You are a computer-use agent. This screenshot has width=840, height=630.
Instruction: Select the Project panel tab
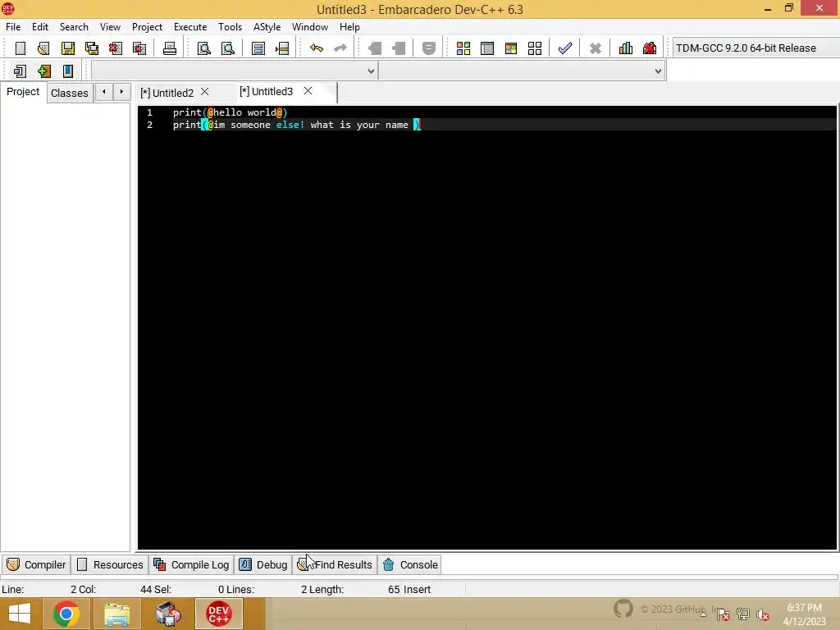point(23,92)
